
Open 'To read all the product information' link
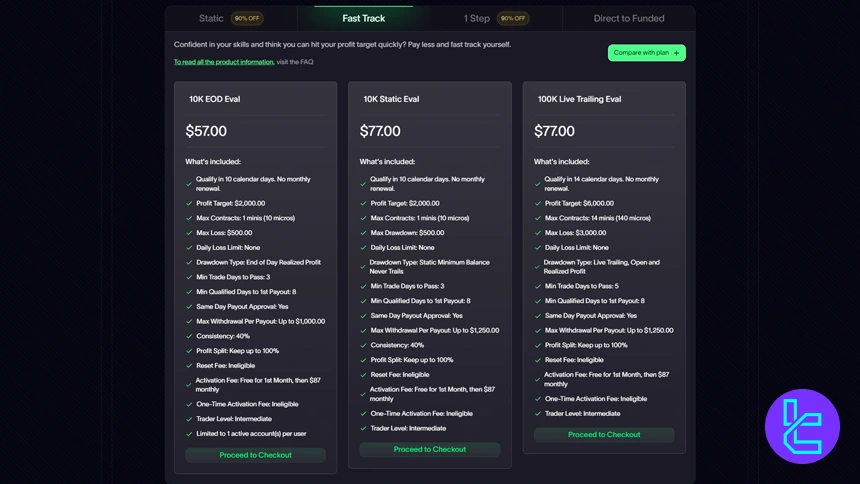pyautogui.click(x=224, y=62)
